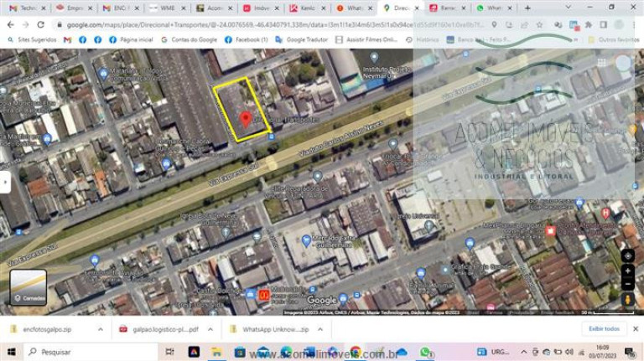Open Contas do Google bookmark

tap(189, 40)
